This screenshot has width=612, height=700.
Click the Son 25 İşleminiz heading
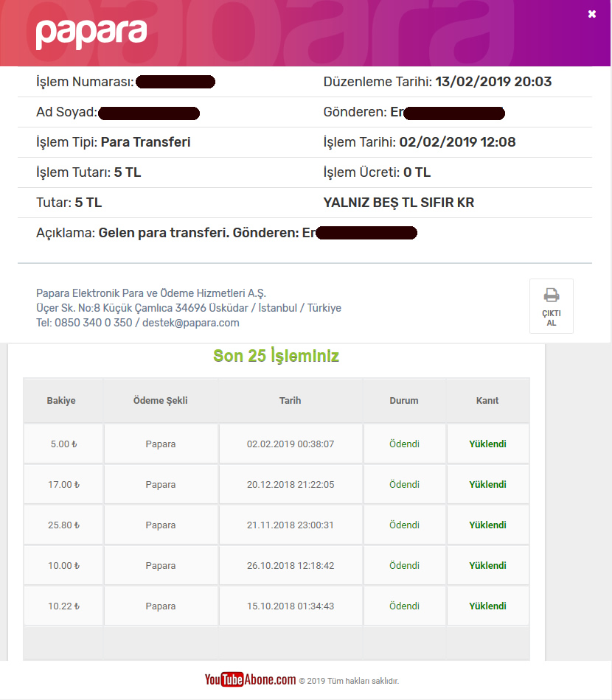coord(276,356)
